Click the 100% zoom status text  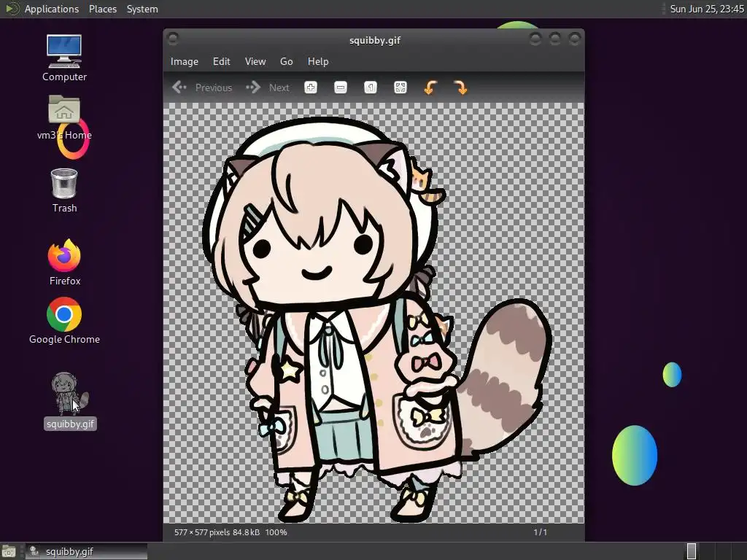276,532
